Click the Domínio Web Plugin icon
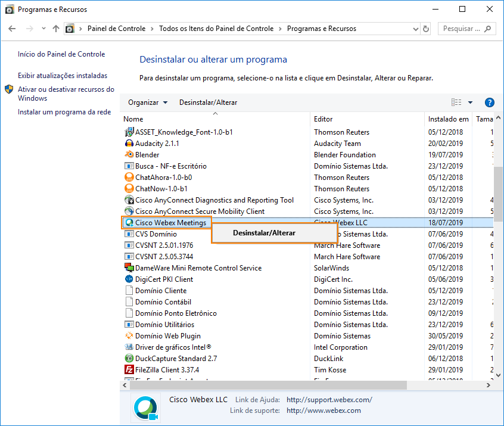This screenshot has width=504, height=426. [129, 335]
